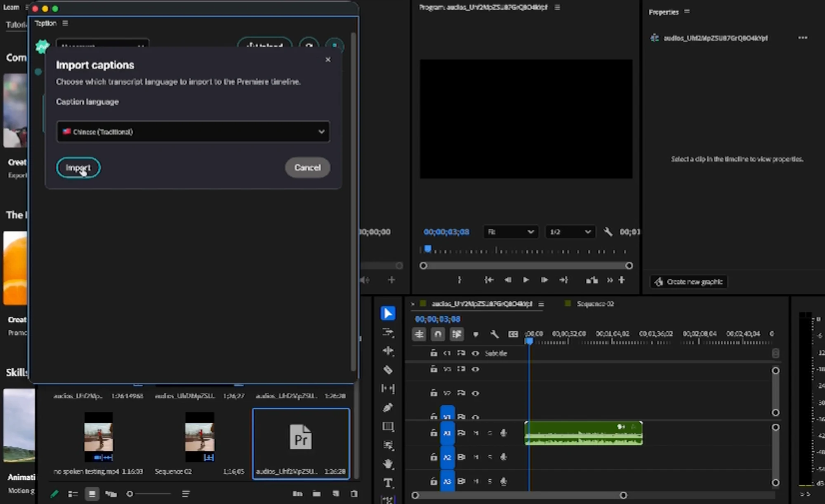Select the Hand tool
Screen dimensions: 825x504
pos(388,464)
